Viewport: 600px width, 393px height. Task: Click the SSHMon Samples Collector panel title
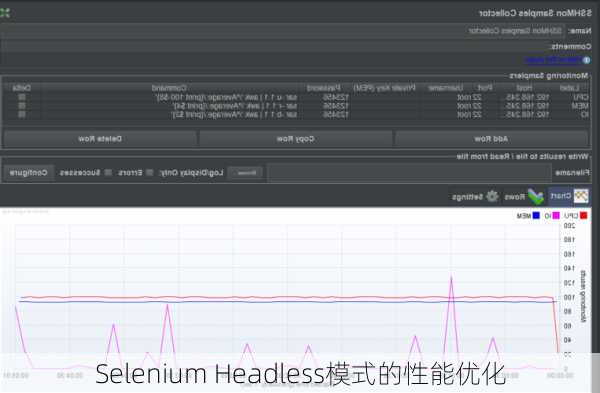[535, 13]
